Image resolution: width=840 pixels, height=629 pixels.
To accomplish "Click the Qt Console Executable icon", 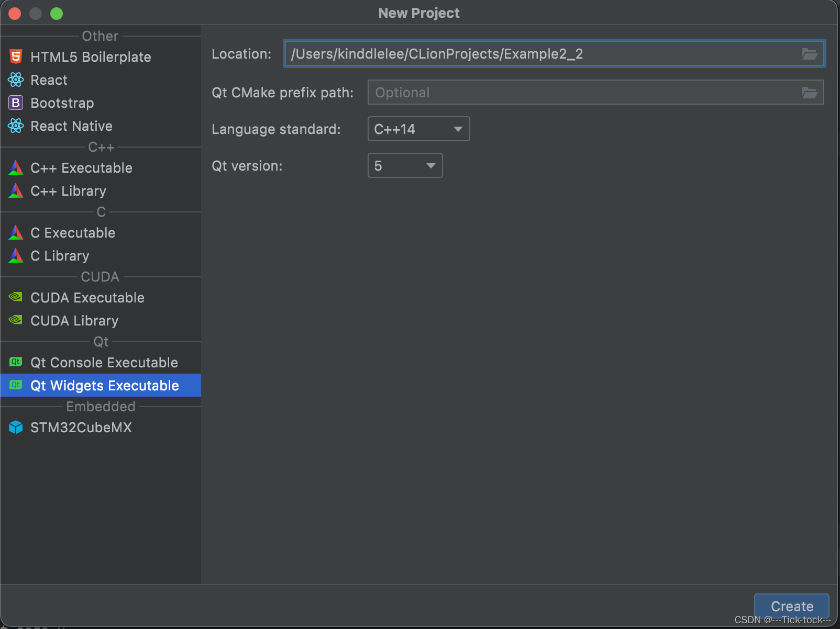I will [16, 362].
